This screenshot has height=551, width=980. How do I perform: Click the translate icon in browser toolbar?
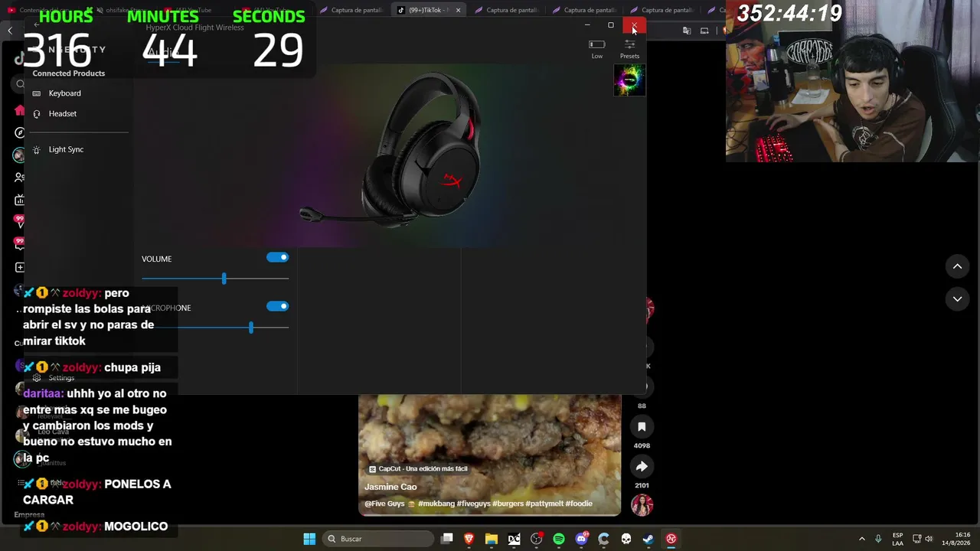point(687,31)
